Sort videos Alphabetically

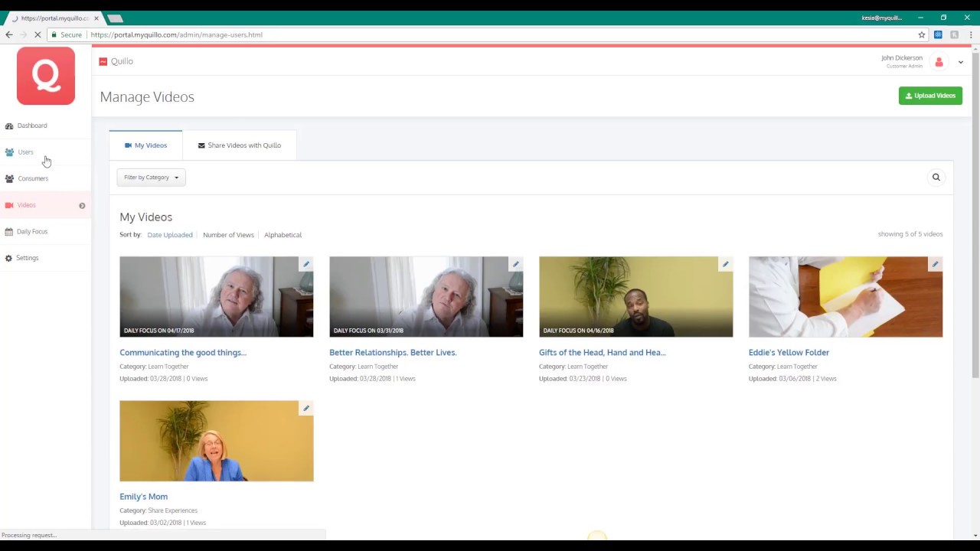tap(283, 235)
